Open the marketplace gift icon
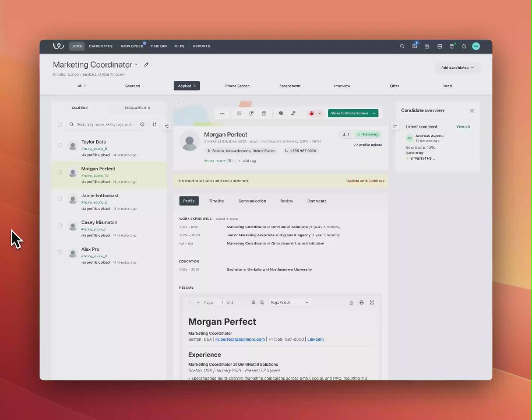Image resolution: width=532 pixels, height=420 pixels. (x=452, y=46)
